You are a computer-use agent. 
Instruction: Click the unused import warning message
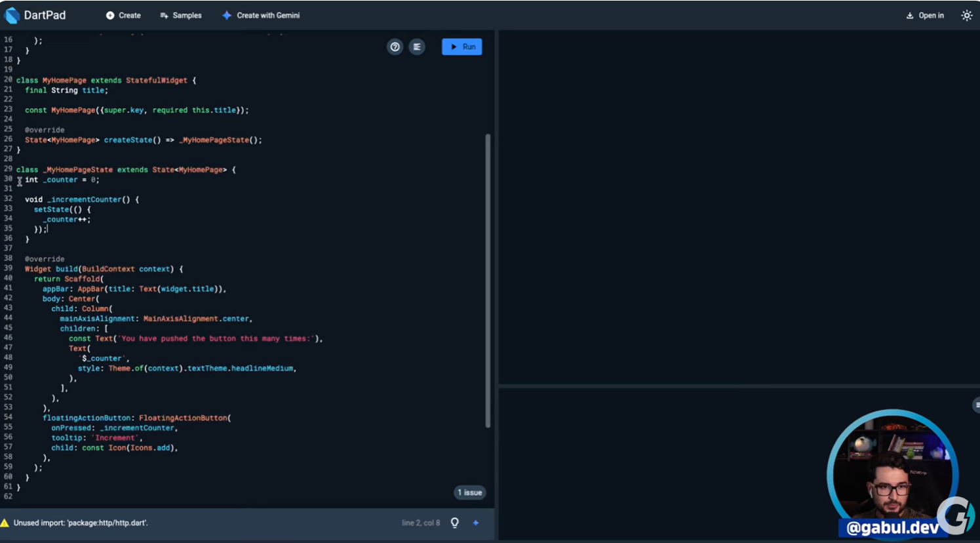(x=81, y=523)
